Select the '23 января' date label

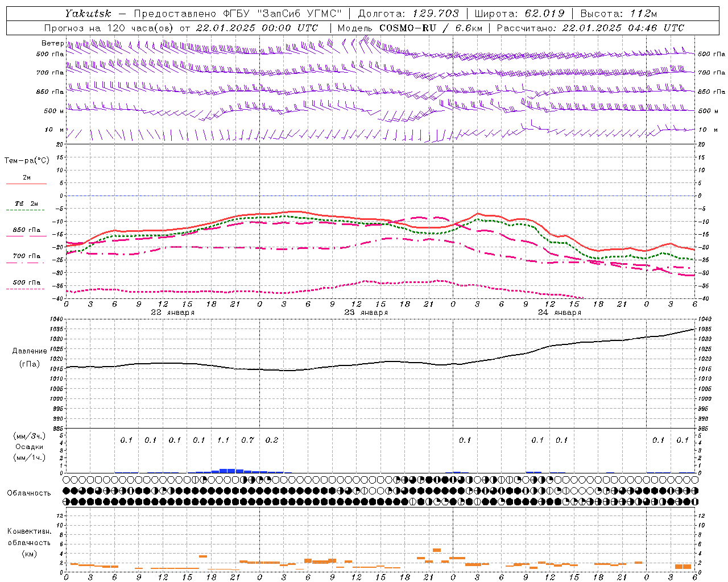click(x=366, y=313)
